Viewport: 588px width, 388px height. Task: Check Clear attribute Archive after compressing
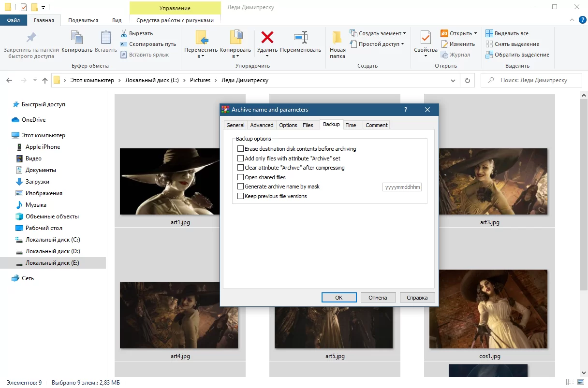click(241, 168)
